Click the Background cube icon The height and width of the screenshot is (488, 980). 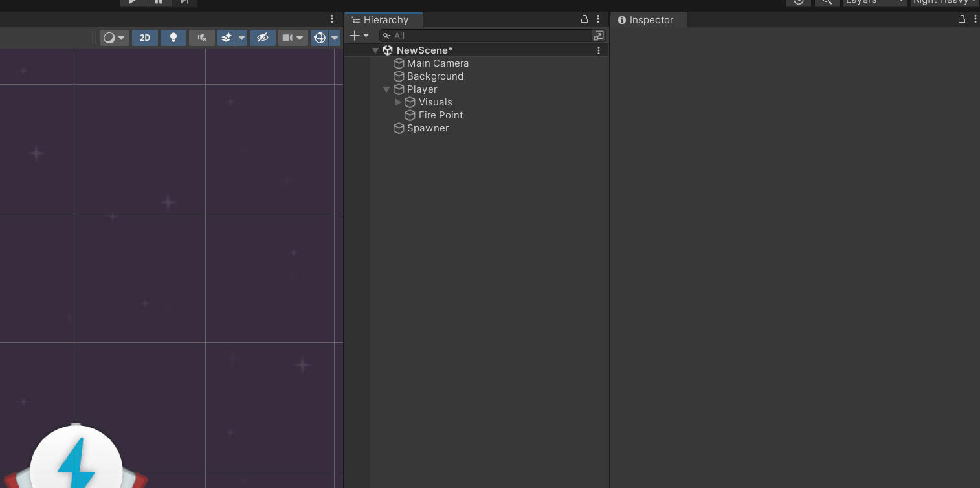click(399, 76)
